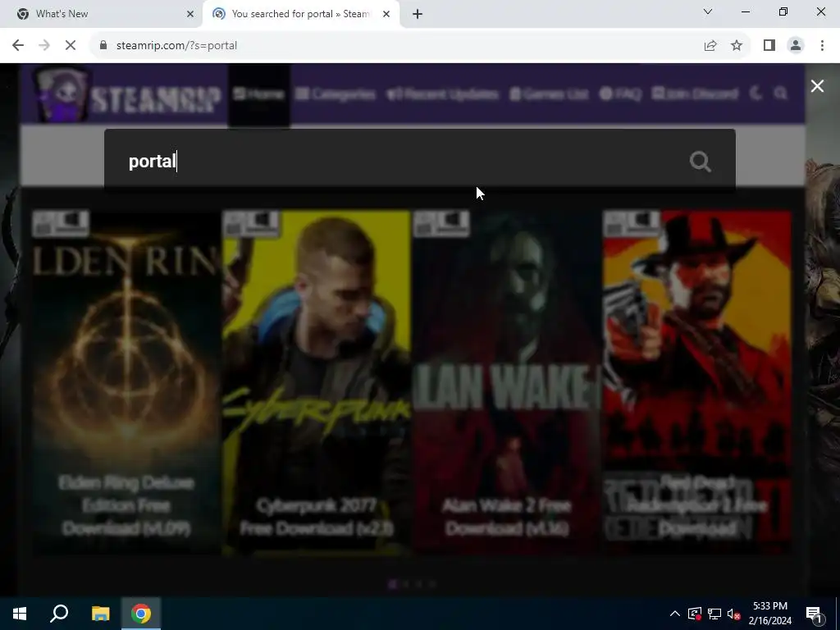840x630 pixels.
Task: Click the Chrome taskbar icon
Action: point(141,614)
